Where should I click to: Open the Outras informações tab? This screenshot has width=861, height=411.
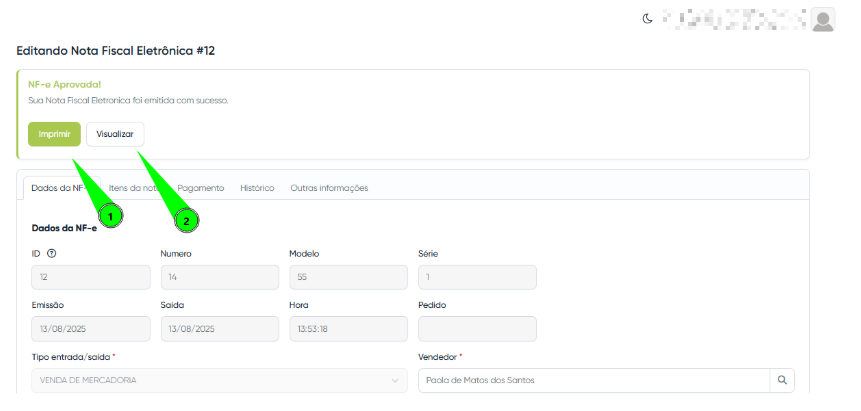pyautogui.click(x=329, y=188)
